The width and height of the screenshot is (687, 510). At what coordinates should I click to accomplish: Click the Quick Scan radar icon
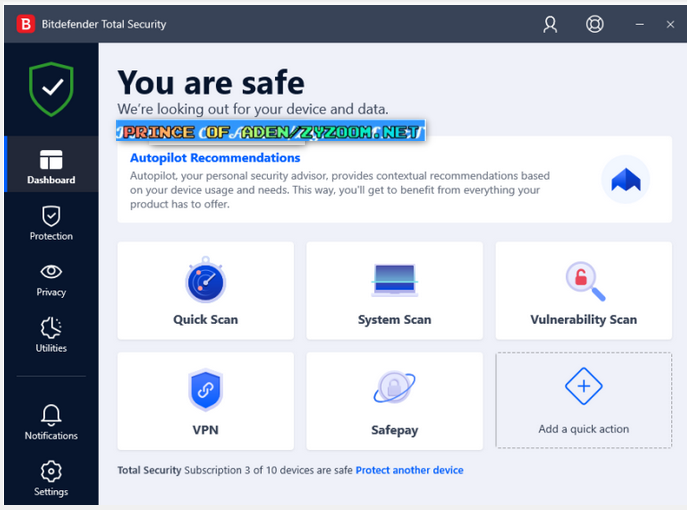tap(205, 280)
